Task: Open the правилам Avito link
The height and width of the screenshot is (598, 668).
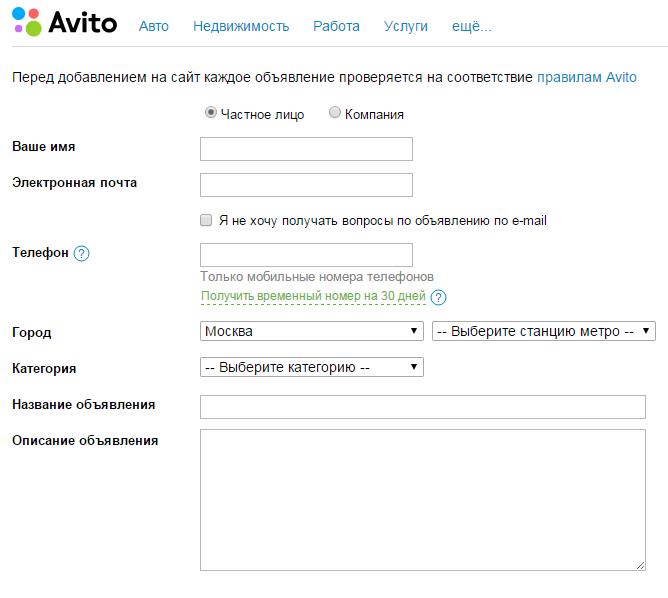Action: [x=587, y=78]
